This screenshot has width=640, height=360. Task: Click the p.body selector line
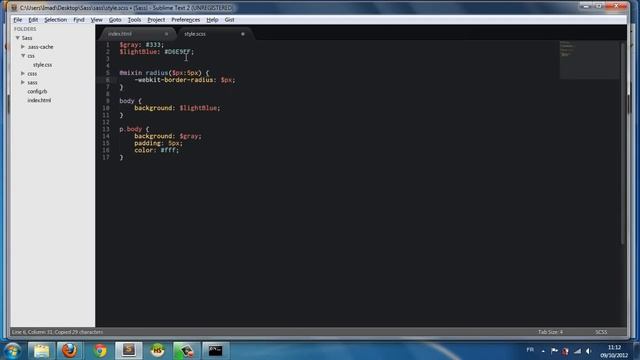134,129
